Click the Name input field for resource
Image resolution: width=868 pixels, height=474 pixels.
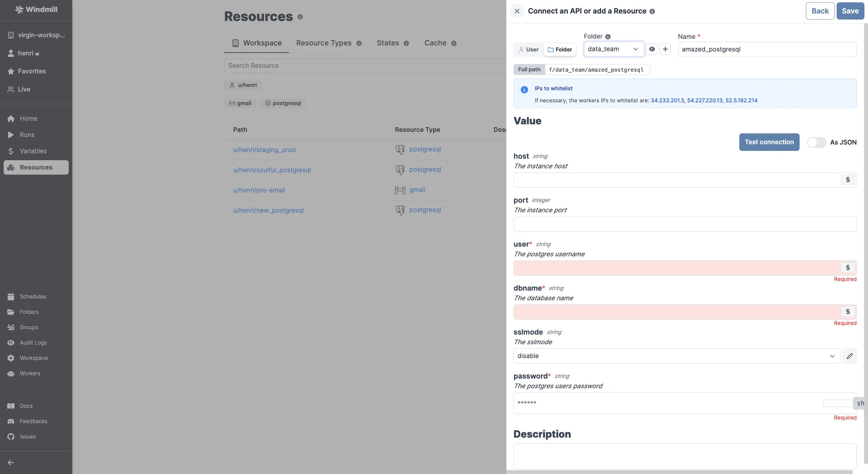coord(766,49)
